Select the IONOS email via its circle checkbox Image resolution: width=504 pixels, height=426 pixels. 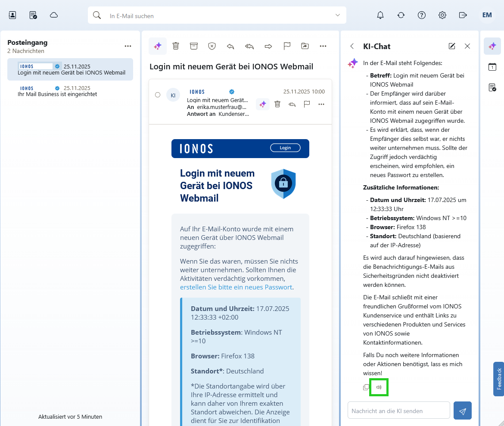(x=158, y=95)
